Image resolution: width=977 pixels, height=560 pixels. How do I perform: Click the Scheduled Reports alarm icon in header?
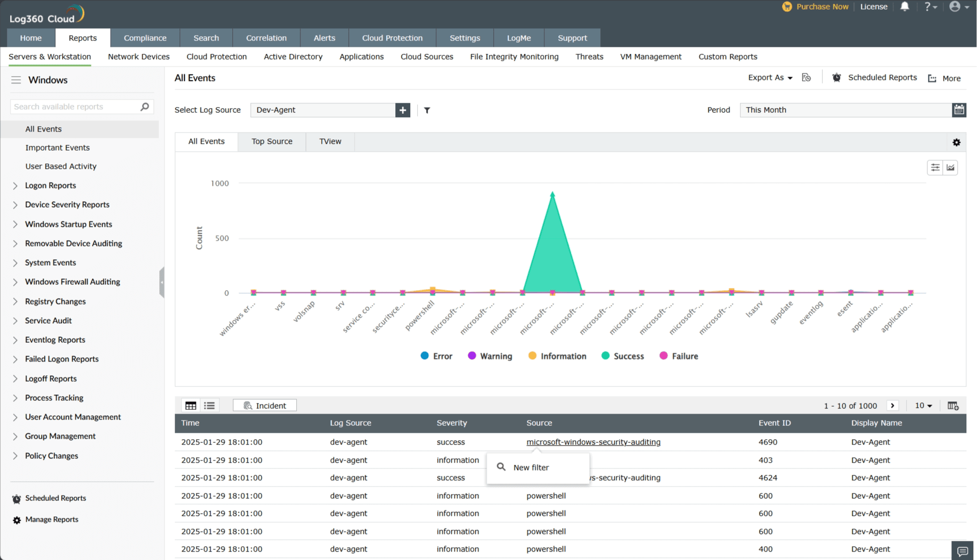836,78
